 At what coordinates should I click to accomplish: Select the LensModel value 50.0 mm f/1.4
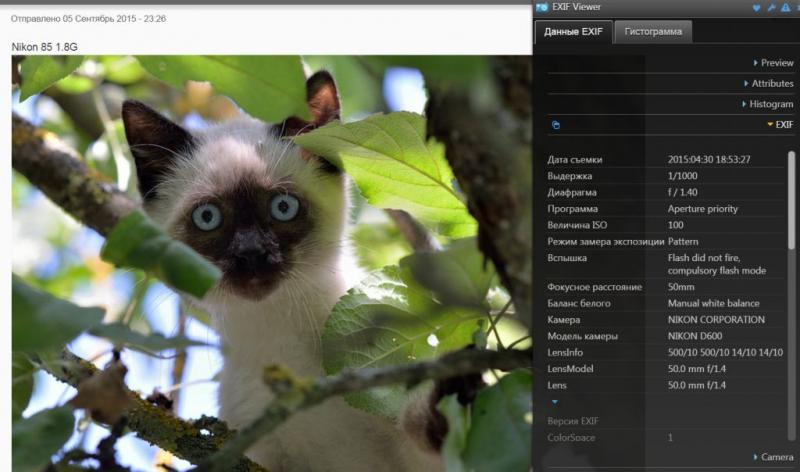(x=696, y=368)
